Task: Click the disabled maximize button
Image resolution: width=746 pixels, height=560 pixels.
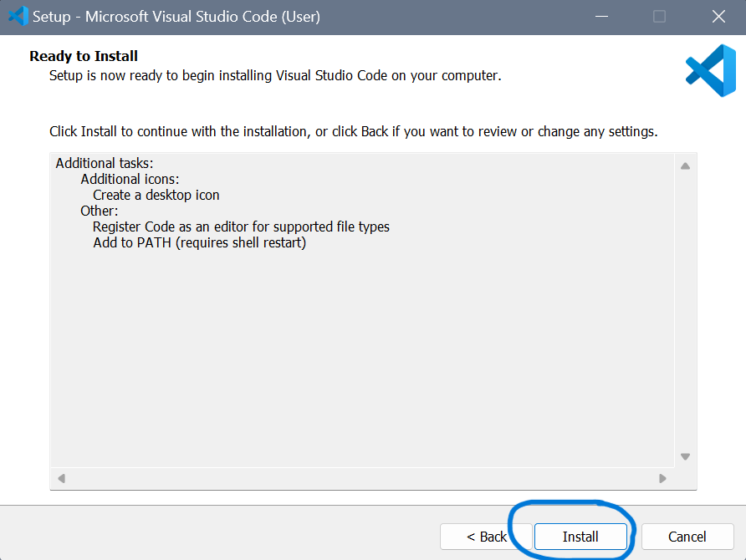Action: click(659, 17)
